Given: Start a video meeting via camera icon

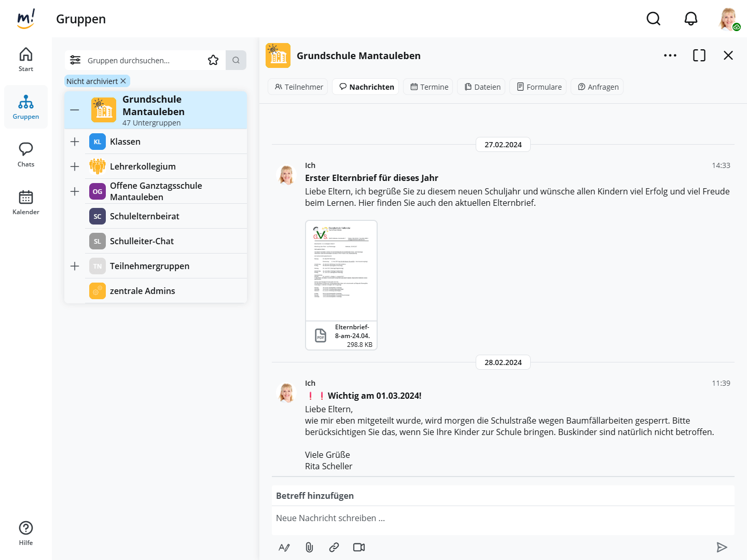Looking at the screenshot, I should pos(359,548).
